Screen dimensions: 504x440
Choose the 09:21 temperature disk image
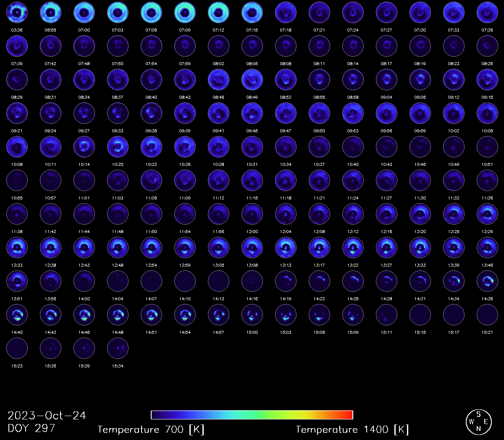coord(17,113)
